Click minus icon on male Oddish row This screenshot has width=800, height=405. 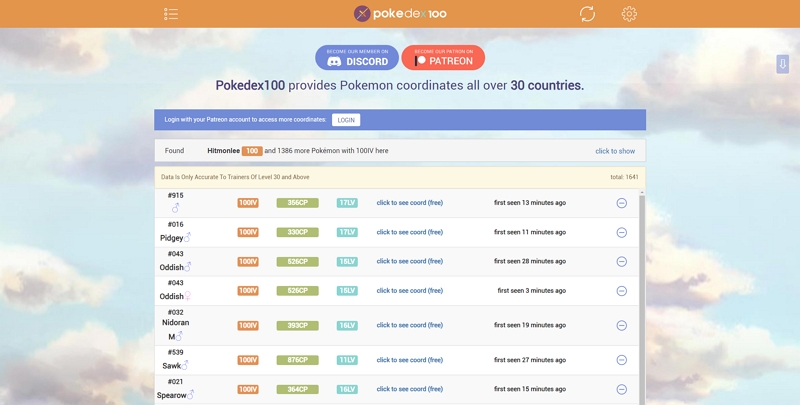click(621, 261)
